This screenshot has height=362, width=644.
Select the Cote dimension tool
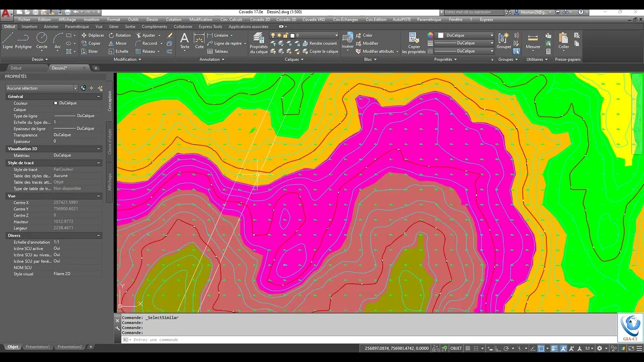click(199, 41)
